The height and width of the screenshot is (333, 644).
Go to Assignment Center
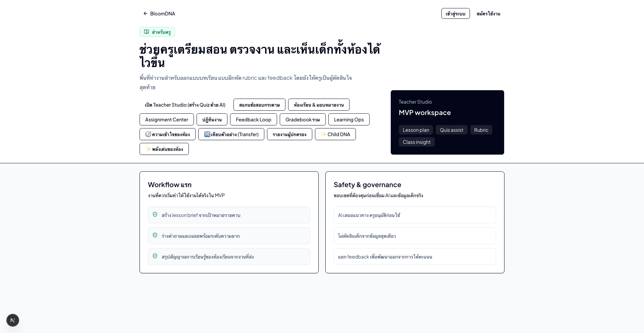tap(167, 119)
